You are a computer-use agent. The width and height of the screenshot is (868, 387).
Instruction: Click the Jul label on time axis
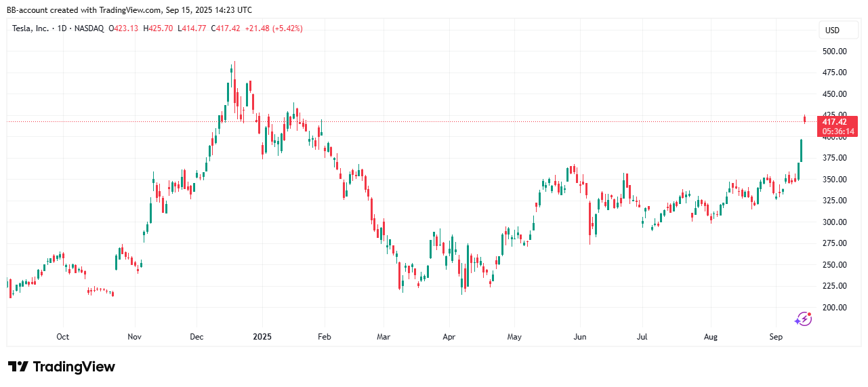coord(643,337)
